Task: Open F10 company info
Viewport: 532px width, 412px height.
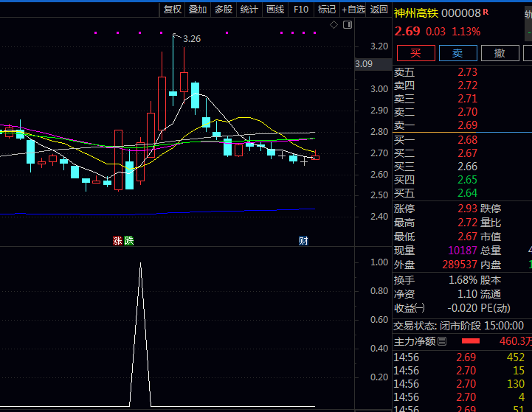Action: (301, 10)
